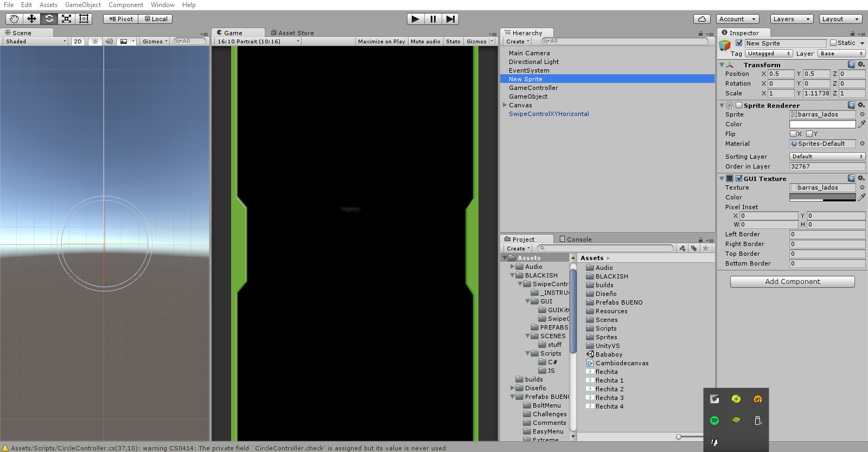Select the Hand tool
868x452 pixels.
point(14,19)
